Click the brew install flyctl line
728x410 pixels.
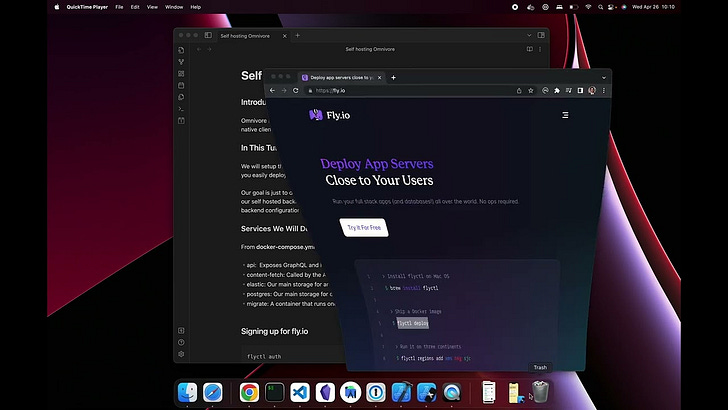(x=412, y=288)
